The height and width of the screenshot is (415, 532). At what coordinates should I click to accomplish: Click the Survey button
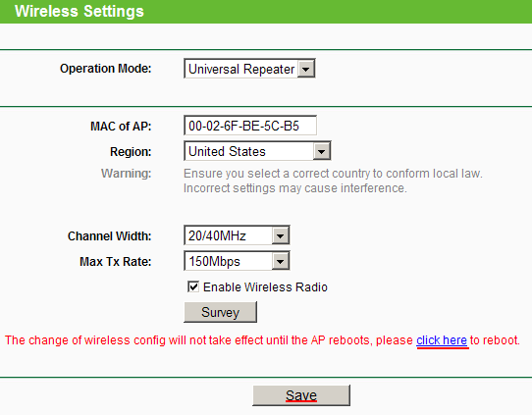[221, 312]
